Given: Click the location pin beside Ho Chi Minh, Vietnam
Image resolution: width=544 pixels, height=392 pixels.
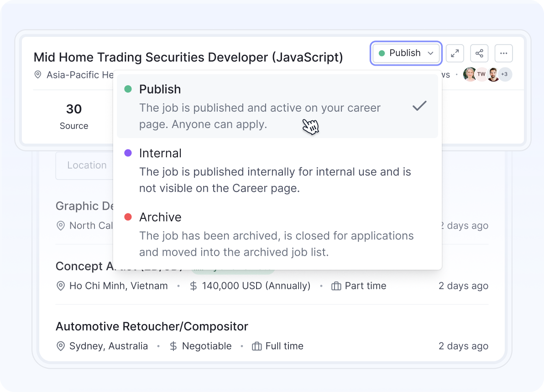Looking at the screenshot, I should [x=61, y=286].
